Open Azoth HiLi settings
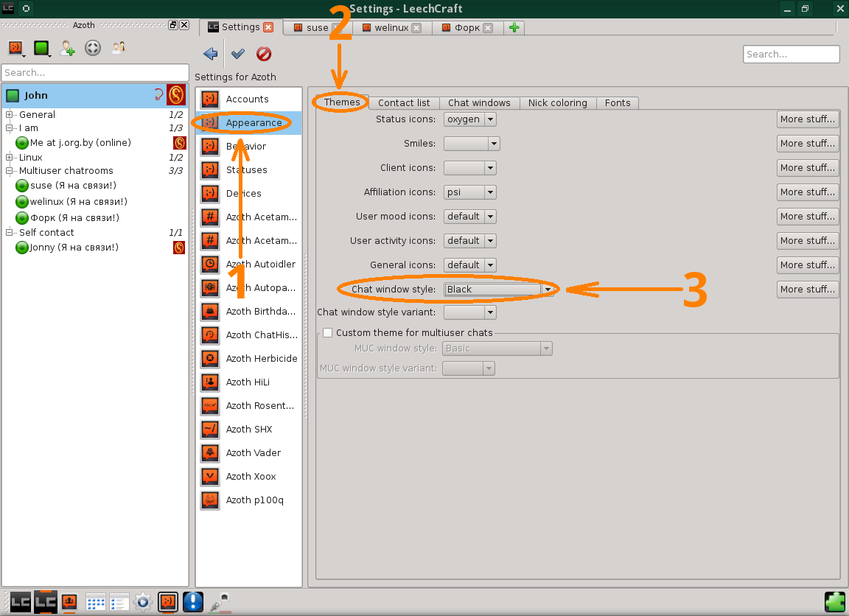 pos(248,382)
